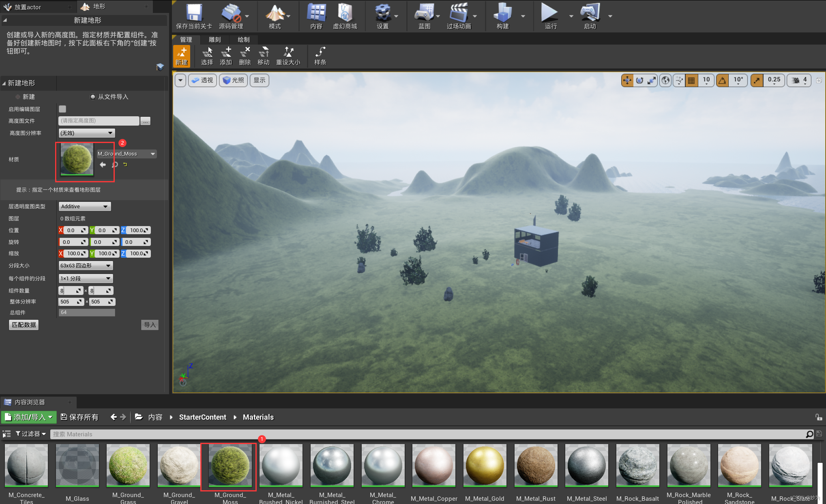Select the translate gizmo mode in viewport
This screenshot has width=826, height=504.
pos(627,80)
